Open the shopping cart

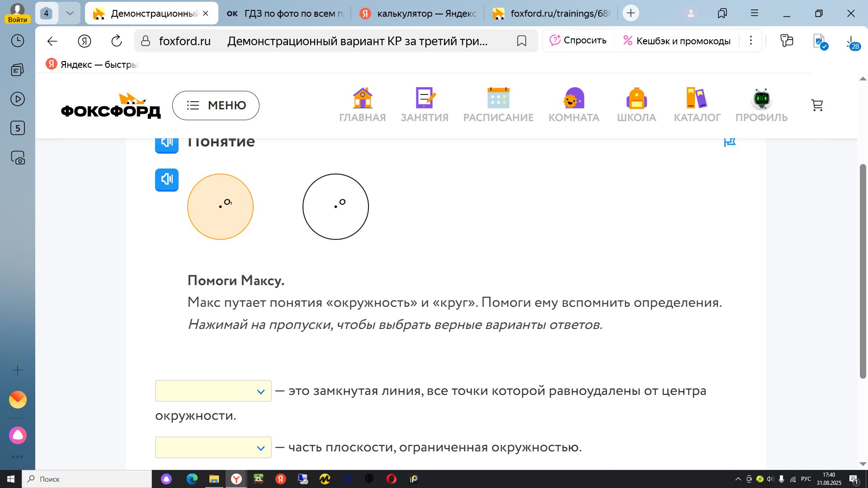coord(817,105)
